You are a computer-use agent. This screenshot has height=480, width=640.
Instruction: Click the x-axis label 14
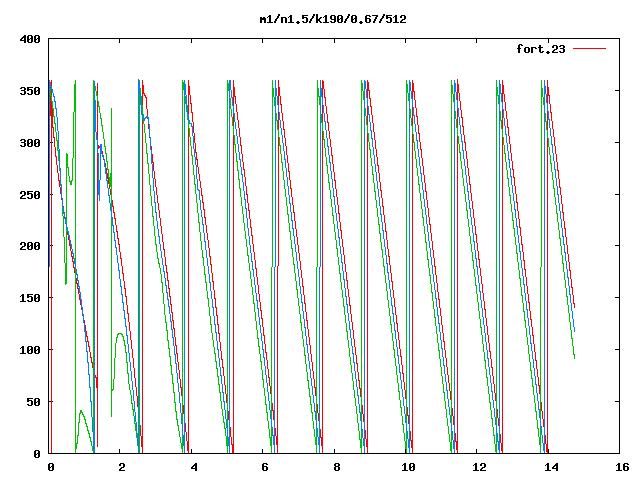point(551,467)
